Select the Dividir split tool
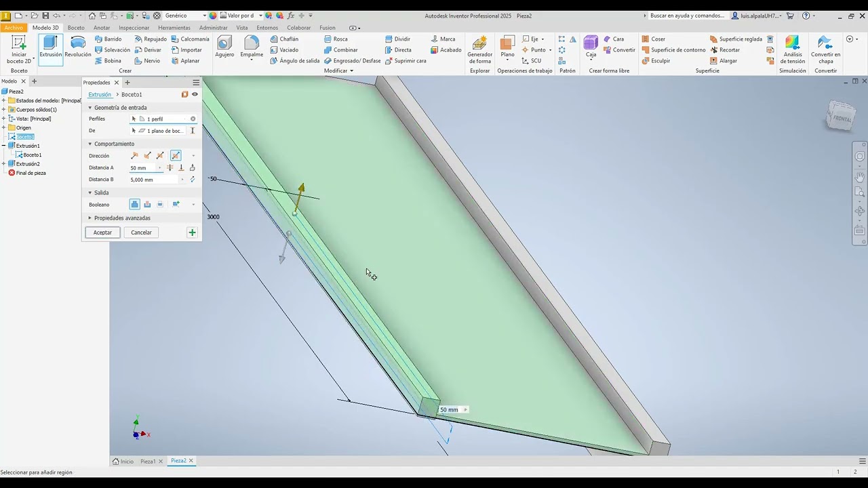The width and height of the screenshot is (868, 488). click(397, 39)
